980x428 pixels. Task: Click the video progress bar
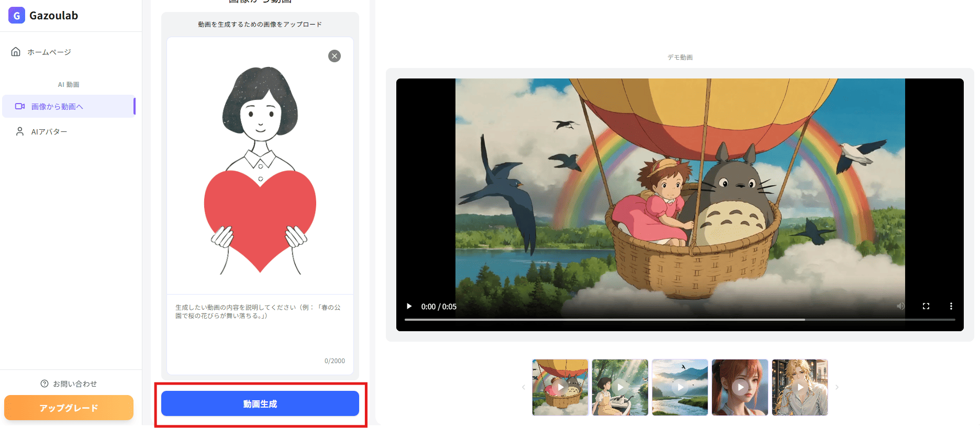point(680,319)
